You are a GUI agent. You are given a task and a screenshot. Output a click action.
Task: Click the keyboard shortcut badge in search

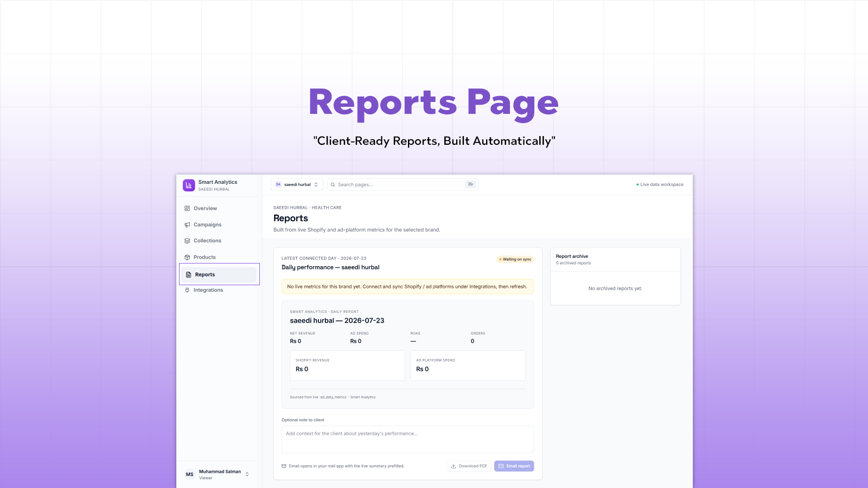coord(470,184)
